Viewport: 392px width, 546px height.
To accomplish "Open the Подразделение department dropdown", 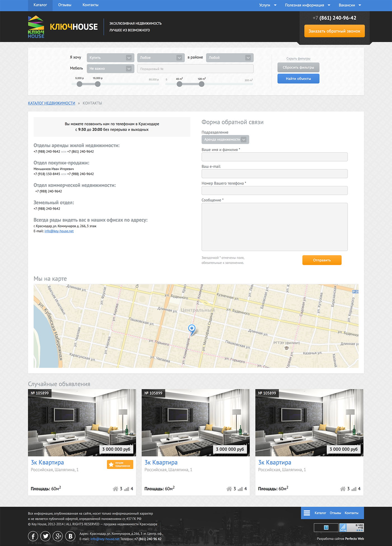I will pyautogui.click(x=225, y=140).
